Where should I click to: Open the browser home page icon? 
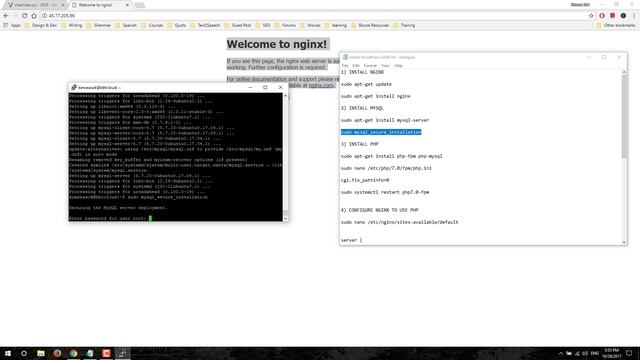[34, 16]
